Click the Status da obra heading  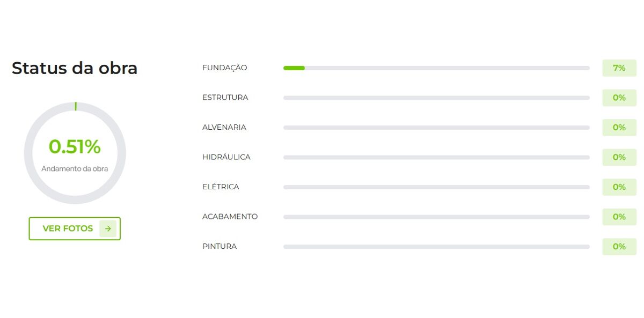[x=75, y=68]
